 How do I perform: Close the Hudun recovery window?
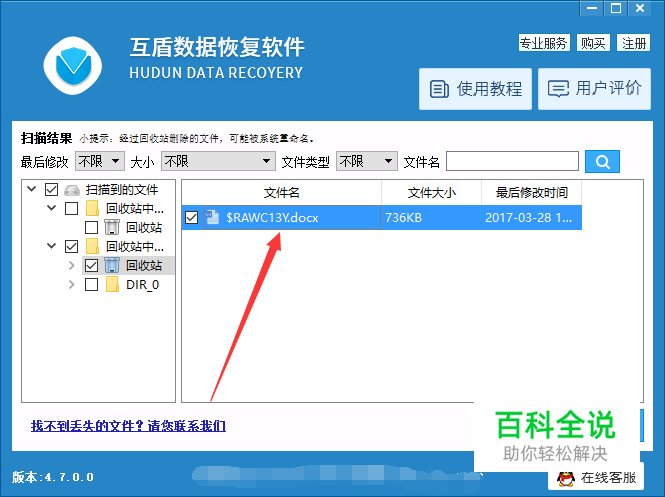click(640, 8)
